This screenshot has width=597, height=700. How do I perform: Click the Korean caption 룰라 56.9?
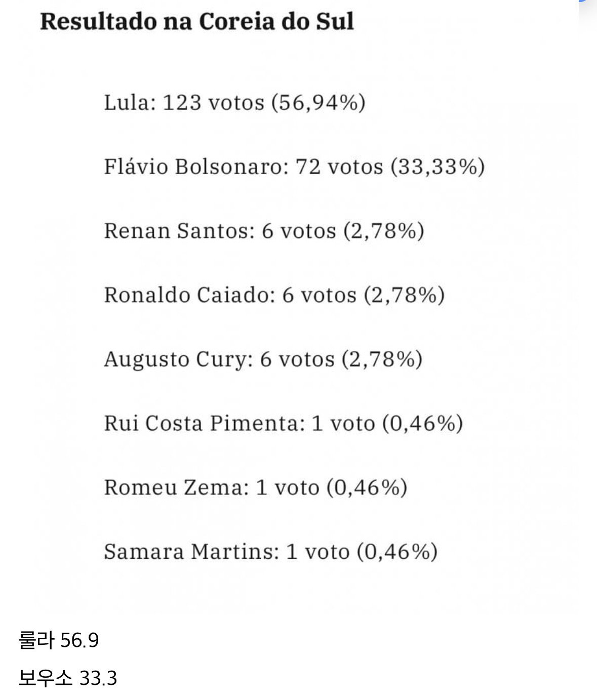point(59,641)
